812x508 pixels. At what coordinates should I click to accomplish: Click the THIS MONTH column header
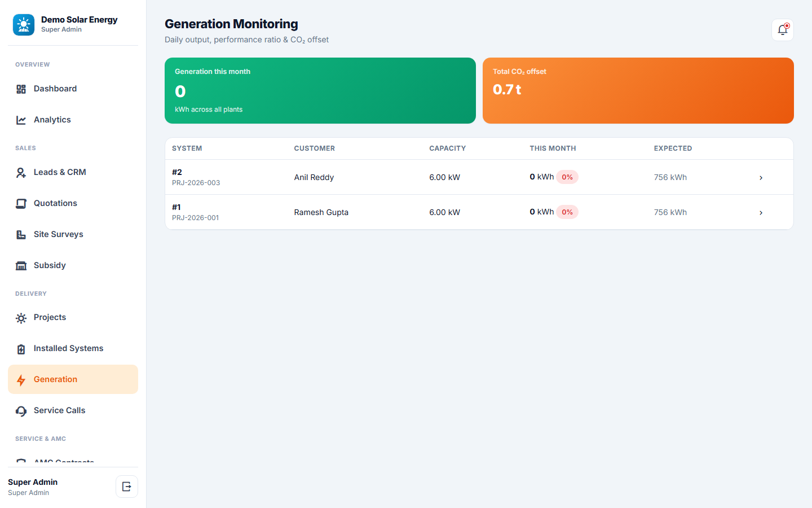tap(553, 148)
